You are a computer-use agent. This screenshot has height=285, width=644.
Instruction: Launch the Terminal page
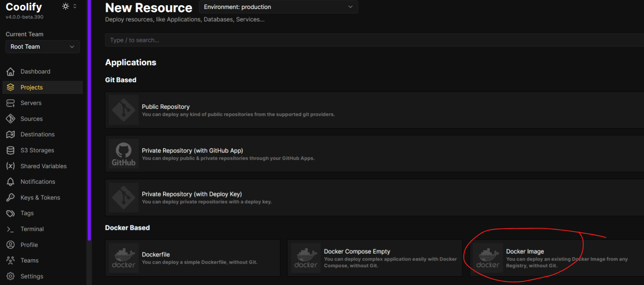[x=43, y=229]
